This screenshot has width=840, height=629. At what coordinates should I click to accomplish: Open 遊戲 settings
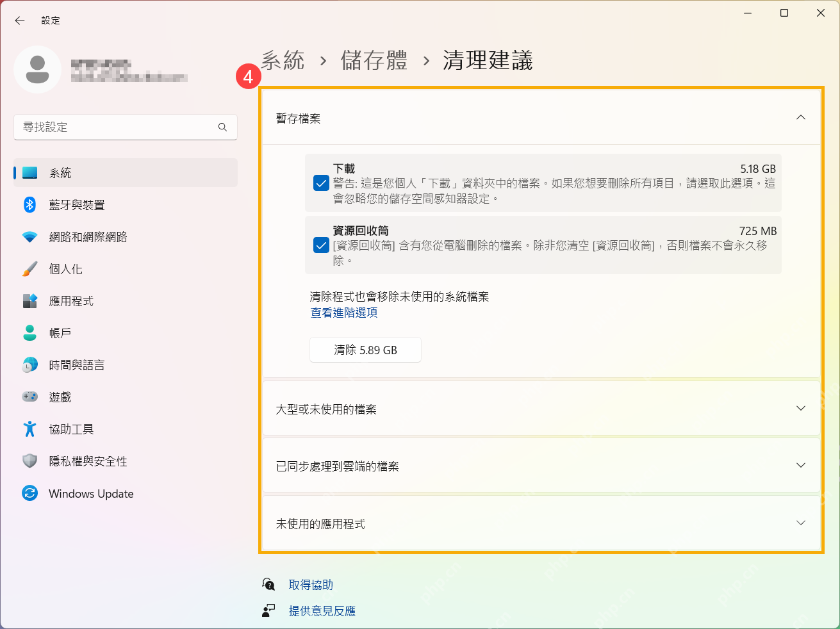coord(126,397)
